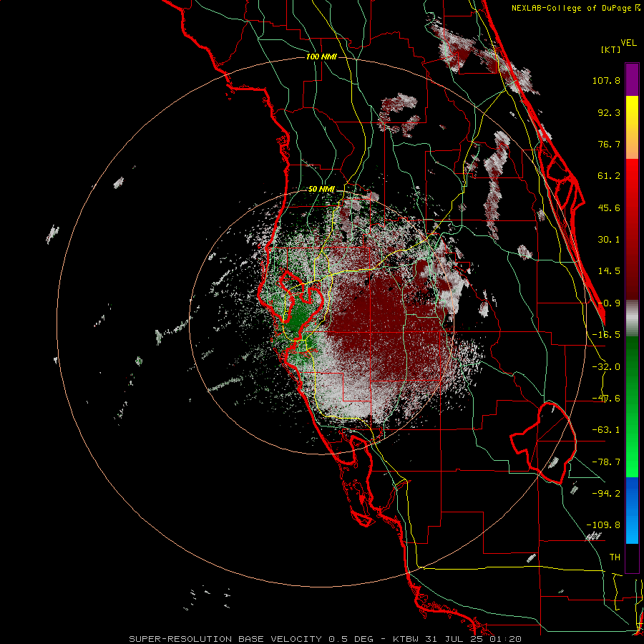Click the -0.9 velocity scale value
Viewport: 644px width, 644px height.
tap(609, 303)
